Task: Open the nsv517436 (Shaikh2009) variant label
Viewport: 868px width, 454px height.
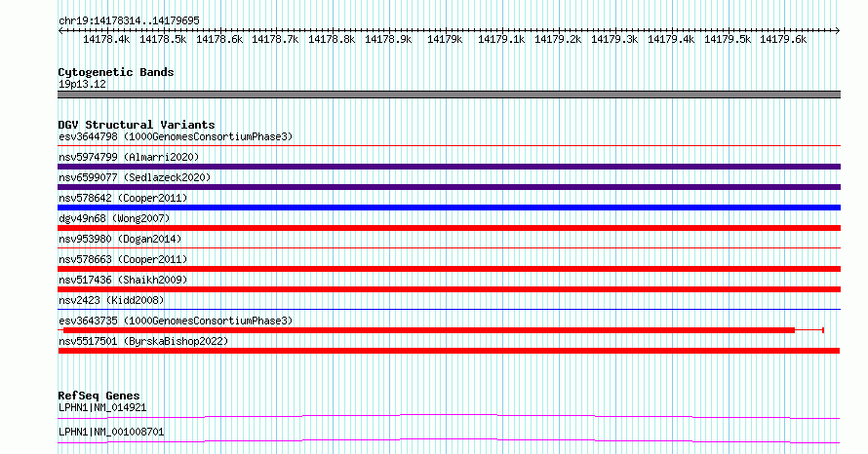Action: pos(123,280)
